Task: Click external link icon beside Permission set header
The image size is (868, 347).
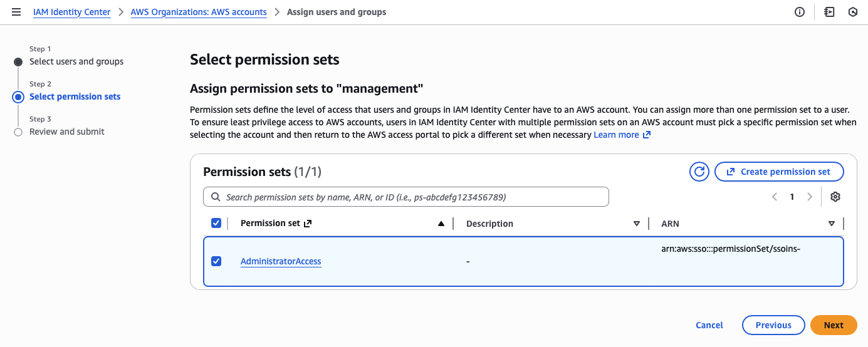Action: [x=308, y=224]
